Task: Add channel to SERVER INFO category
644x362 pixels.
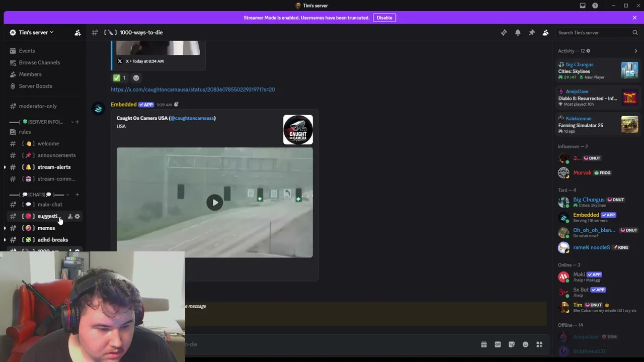Action: [77, 122]
